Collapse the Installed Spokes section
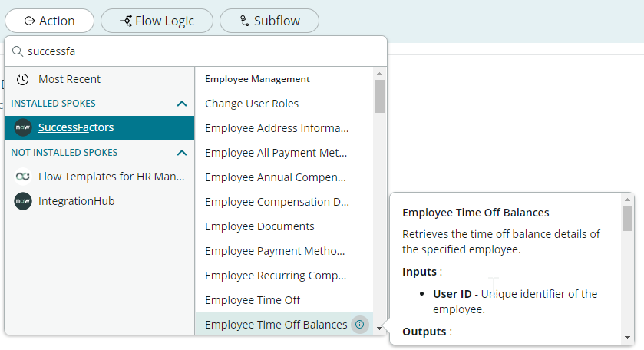 (182, 104)
